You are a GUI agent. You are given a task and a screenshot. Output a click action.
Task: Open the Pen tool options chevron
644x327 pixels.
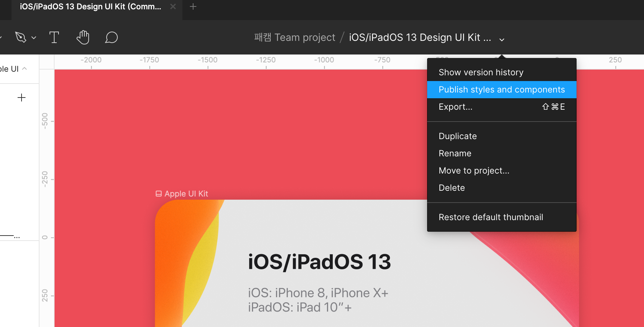(34, 38)
